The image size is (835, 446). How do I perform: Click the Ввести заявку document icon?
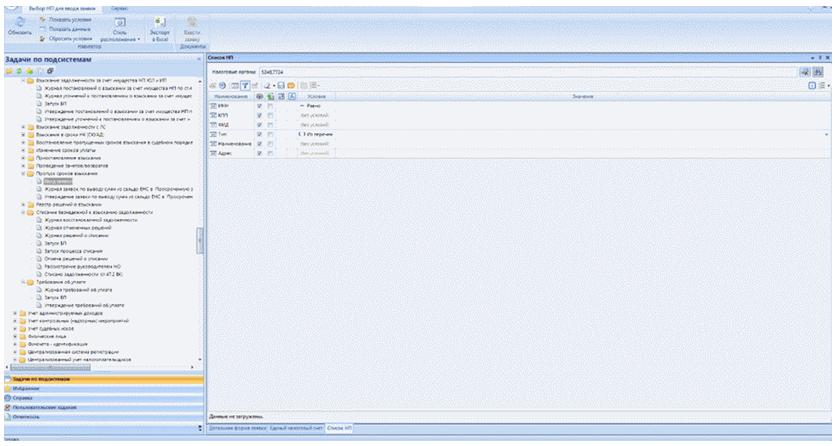click(194, 21)
